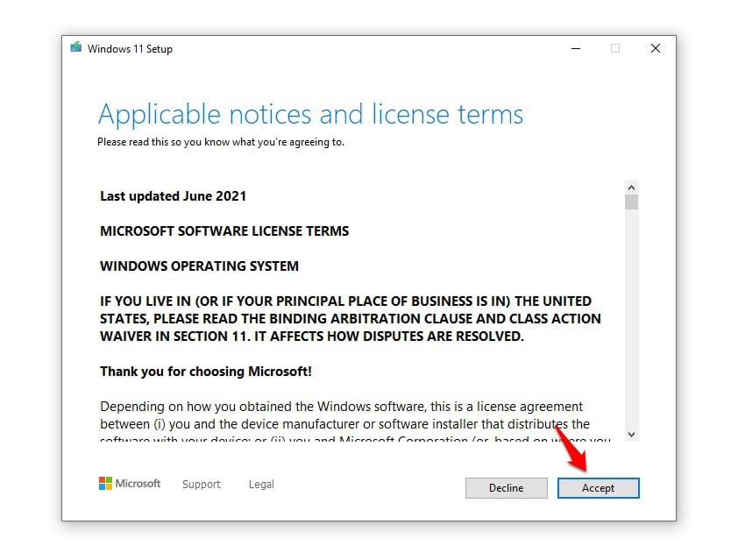Click the 'Applicable notices and license terms' title
The height and width of the screenshot is (560, 738).
pyautogui.click(x=310, y=114)
